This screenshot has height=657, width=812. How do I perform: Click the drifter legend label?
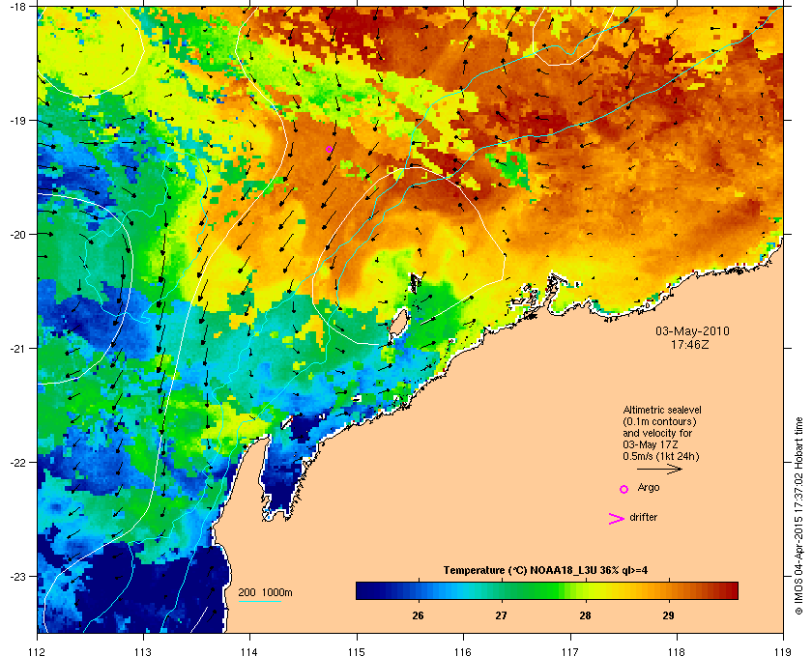(644, 517)
